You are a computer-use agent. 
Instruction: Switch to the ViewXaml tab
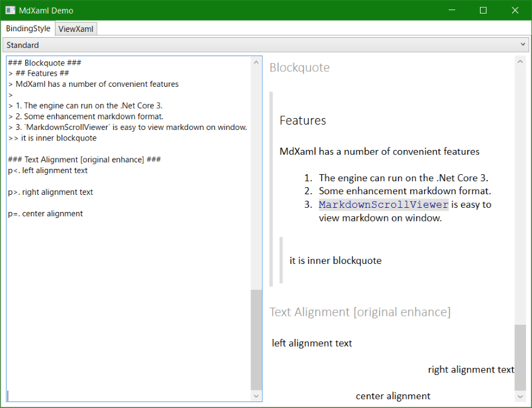coord(76,29)
